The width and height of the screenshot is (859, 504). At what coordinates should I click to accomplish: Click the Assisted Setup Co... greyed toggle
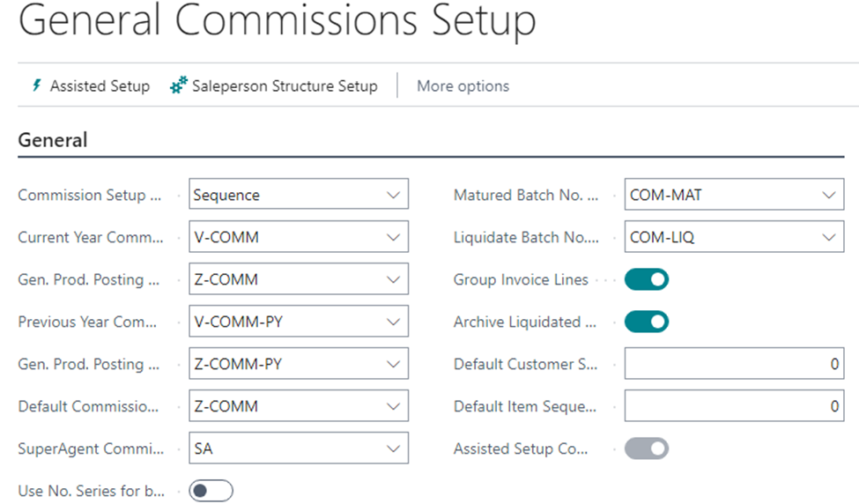click(x=647, y=448)
